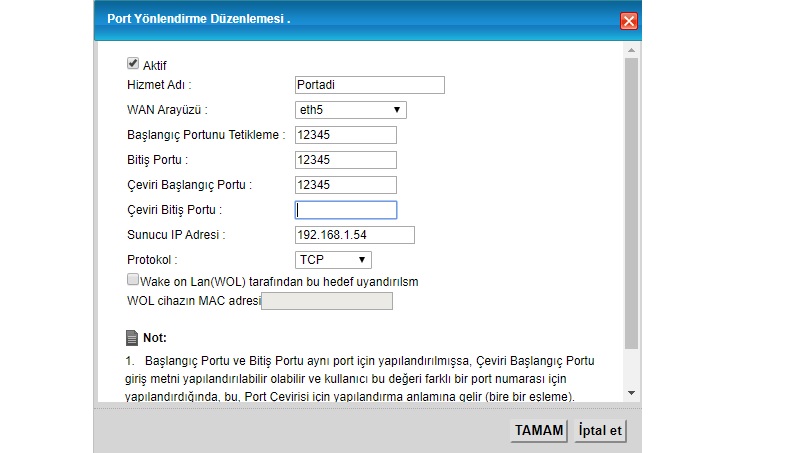This screenshot has height=453, width=800.
Task: Click the Hizmet Adı field containing Portadi
Action: coord(370,85)
